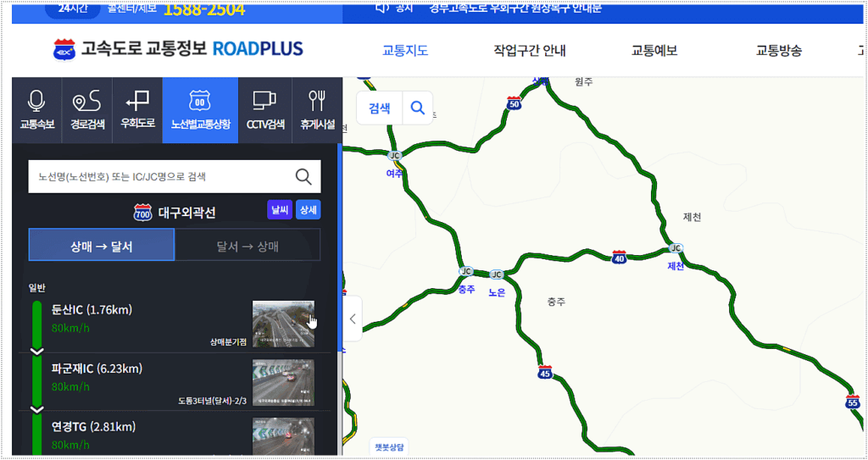Click the magnifier in route search box
This screenshot has width=868, height=460.
[303, 176]
